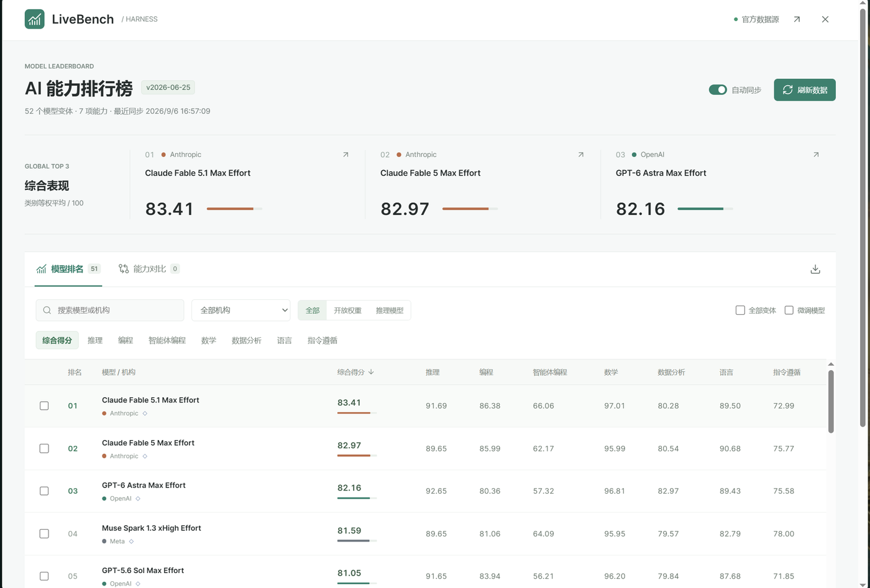The image size is (870, 588).
Task: Toggle 自动同步 switch off
Action: (x=718, y=89)
